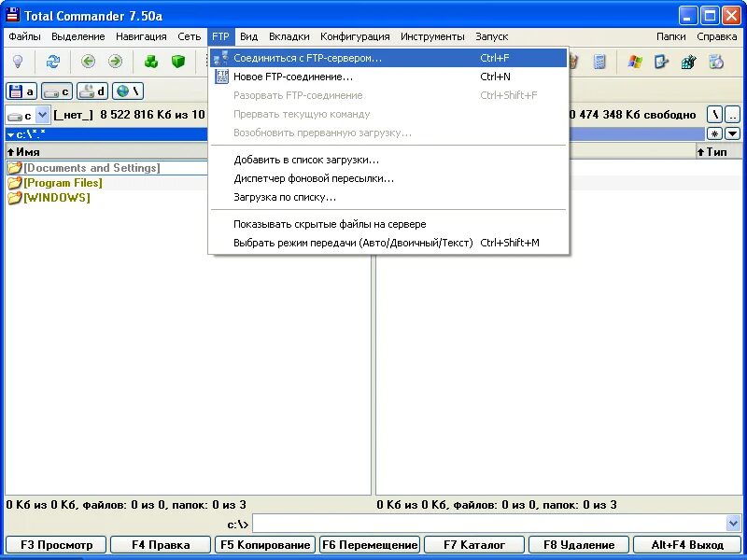
Task: Open the right panel directory history arrow
Action: tap(733, 134)
